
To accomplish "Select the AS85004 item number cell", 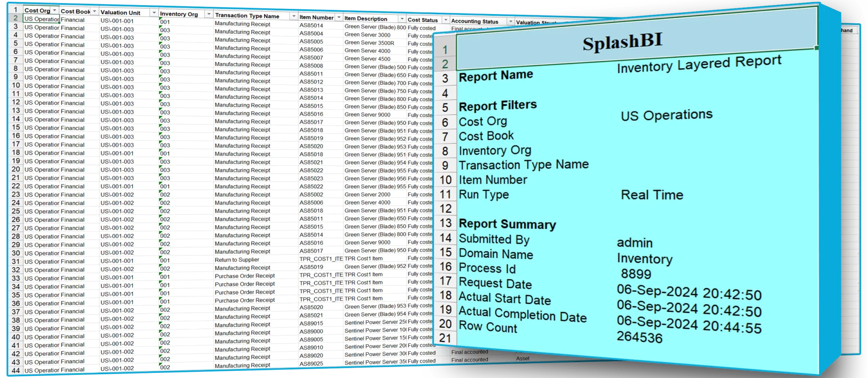I will 311,33.
